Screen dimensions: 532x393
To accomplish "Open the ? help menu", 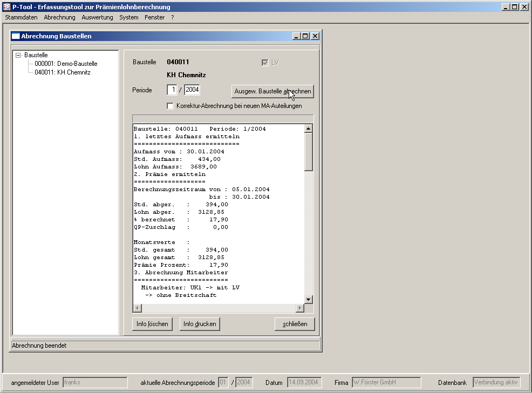I will tap(172, 17).
